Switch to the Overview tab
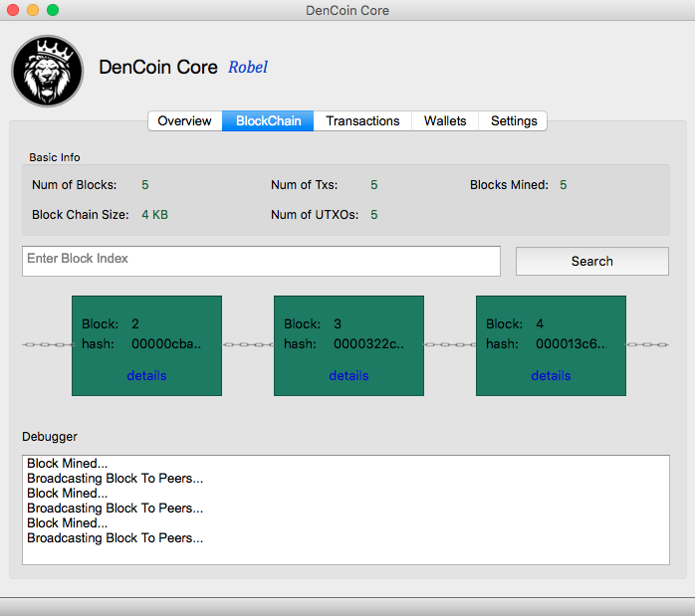The image size is (695, 616). point(184,120)
